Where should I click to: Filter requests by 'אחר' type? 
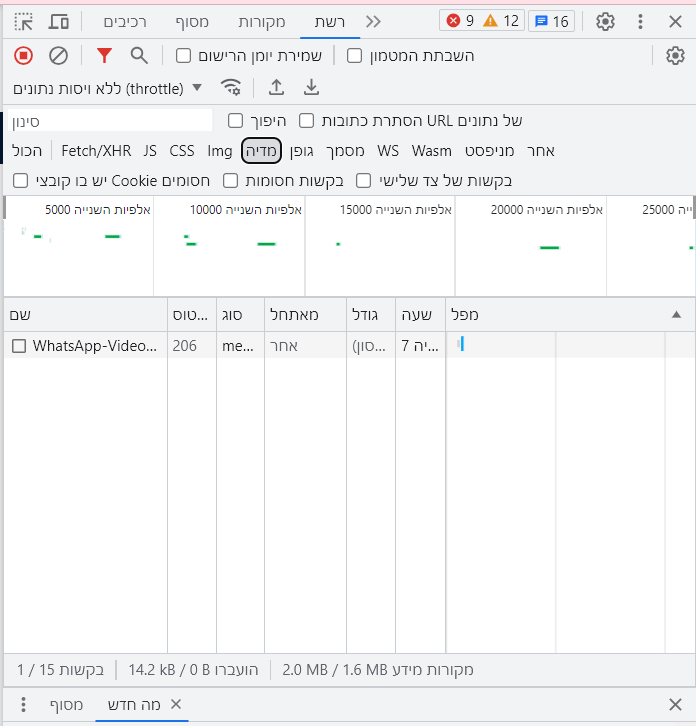(x=541, y=151)
